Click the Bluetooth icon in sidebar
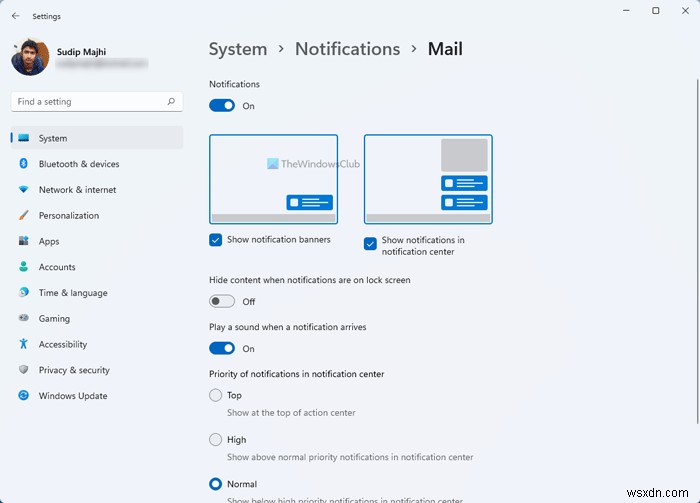This screenshot has width=700, height=503. [x=24, y=163]
